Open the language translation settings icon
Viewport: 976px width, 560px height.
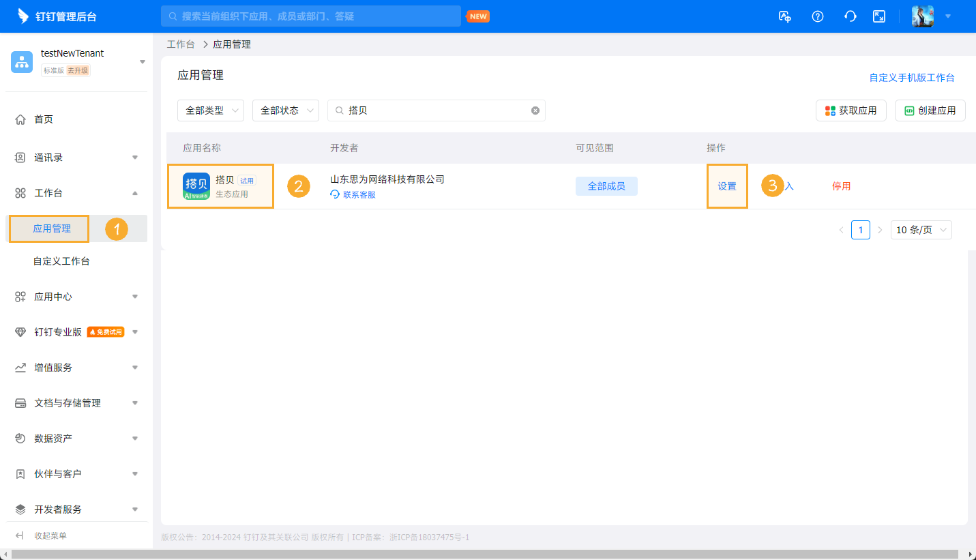click(784, 16)
